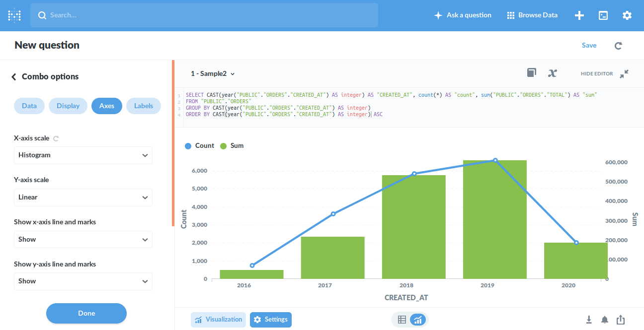
Task: Open Show y-axis line and marks dropdown
Action: [x=83, y=281]
